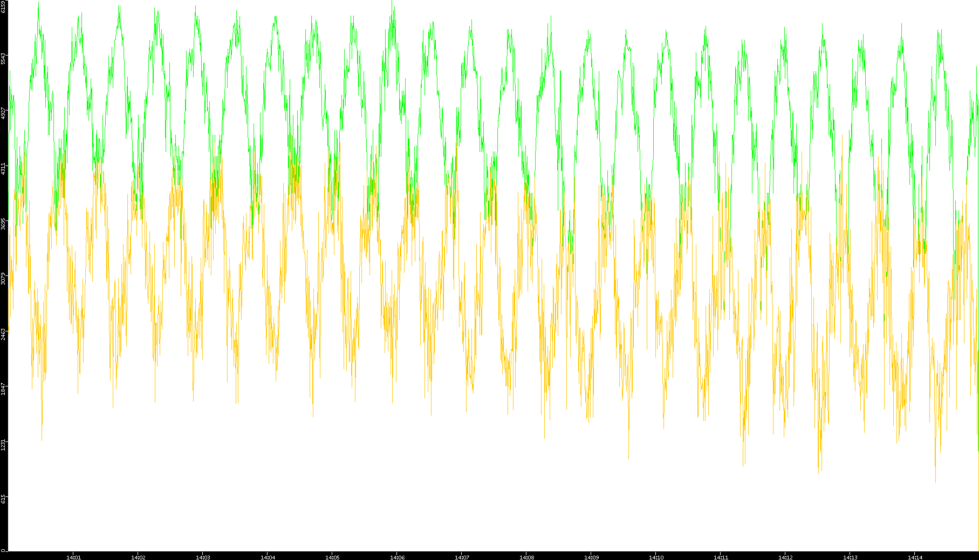Select the 14:07 time marker
The height and width of the screenshot is (560, 979).
[x=462, y=557]
